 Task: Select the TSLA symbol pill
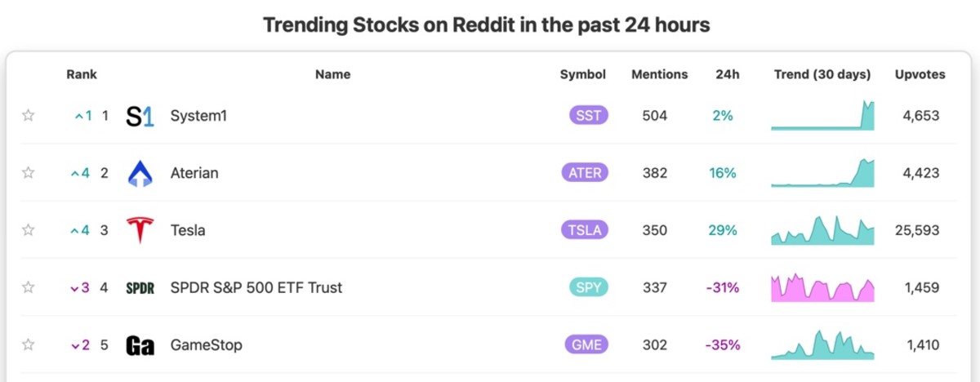(x=585, y=230)
